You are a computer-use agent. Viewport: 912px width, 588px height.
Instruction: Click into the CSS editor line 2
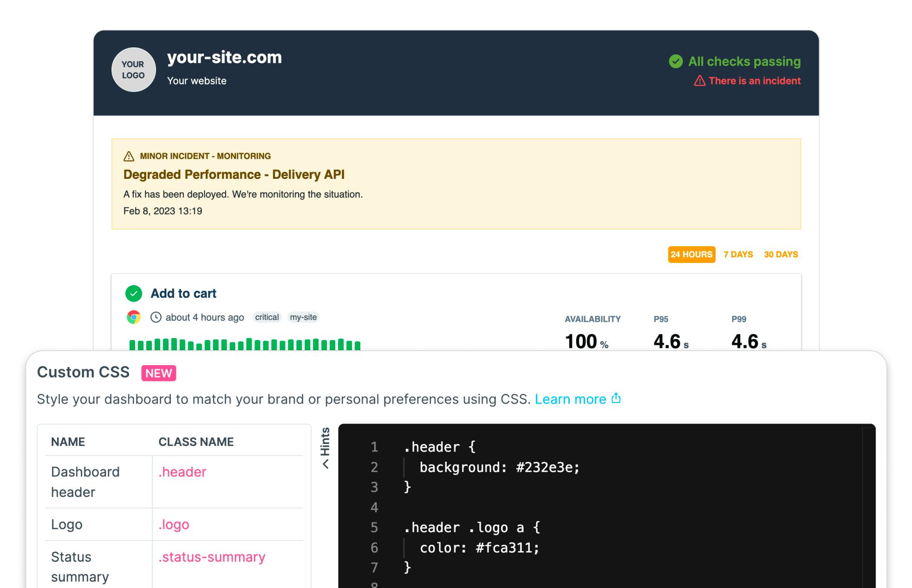499,467
